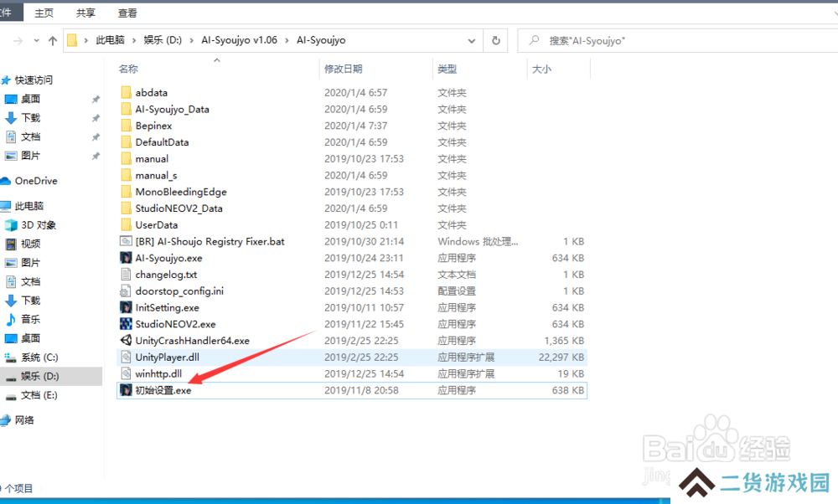The height and width of the screenshot is (504, 838).
Task: Click the AI-Syoujyo.exe application icon
Action: click(127, 258)
